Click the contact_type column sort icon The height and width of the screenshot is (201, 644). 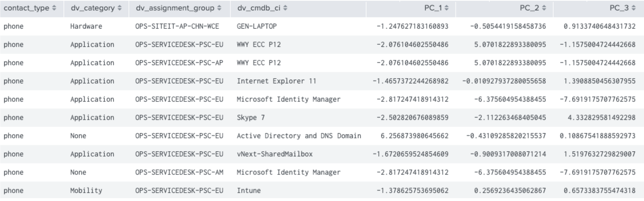(54, 8)
